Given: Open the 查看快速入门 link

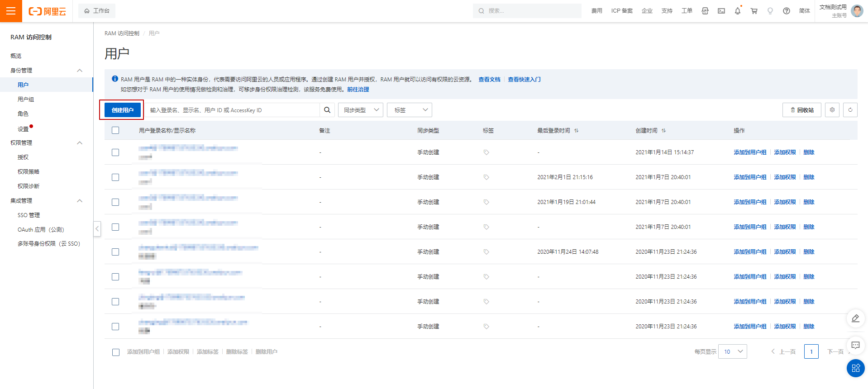Looking at the screenshot, I should coord(524,79).
